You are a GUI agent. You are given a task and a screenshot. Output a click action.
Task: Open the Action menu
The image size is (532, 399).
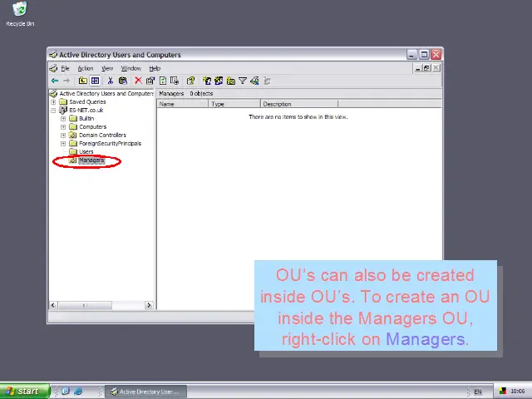tap(86, 68)
